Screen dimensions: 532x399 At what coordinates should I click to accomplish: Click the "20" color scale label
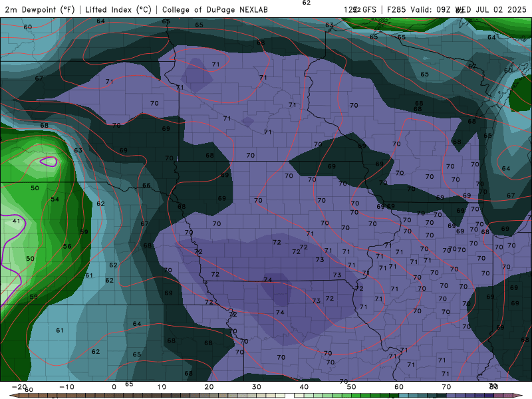(x=209, y=387)
